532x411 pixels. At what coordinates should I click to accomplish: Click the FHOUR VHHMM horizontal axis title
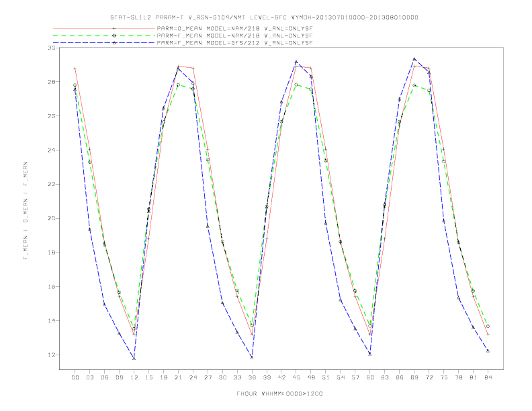point(279,394)
